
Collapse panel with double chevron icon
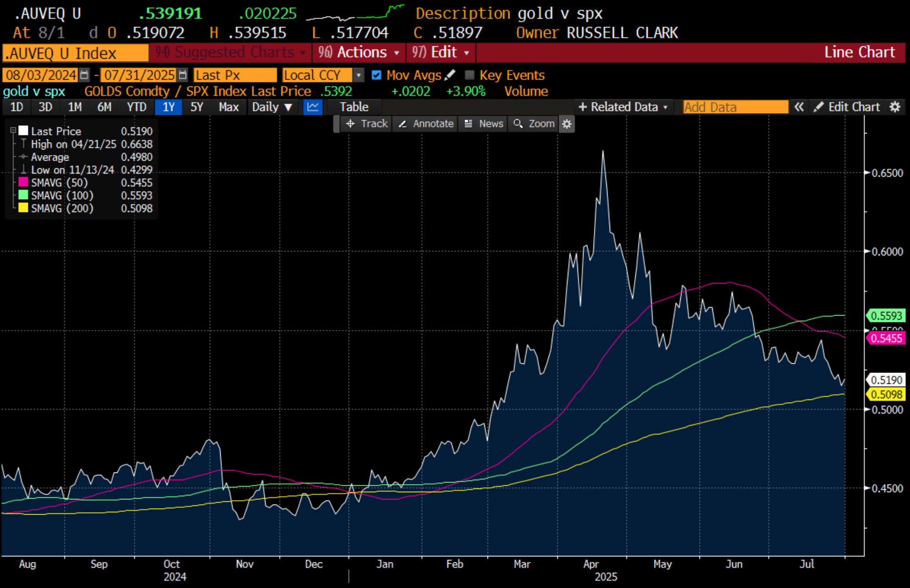point(799,107)
